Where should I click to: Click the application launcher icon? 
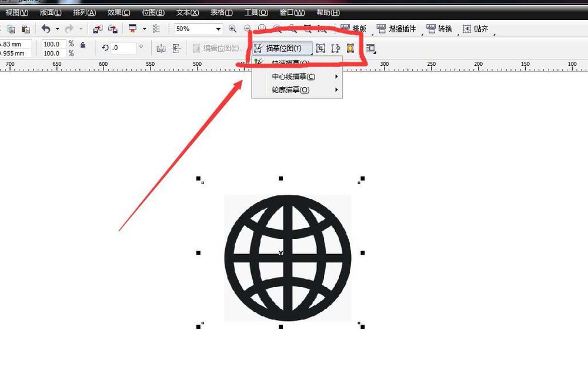pyautogui.click(x=132, y=29)
